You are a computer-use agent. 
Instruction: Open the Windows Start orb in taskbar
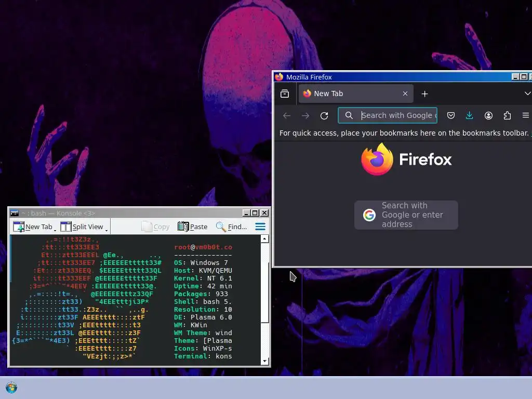pyautogui.click(x=11, y=388)
